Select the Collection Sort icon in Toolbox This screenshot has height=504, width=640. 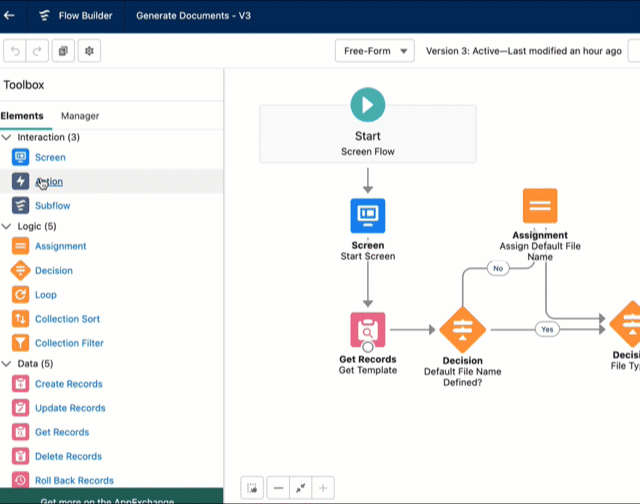20,319
